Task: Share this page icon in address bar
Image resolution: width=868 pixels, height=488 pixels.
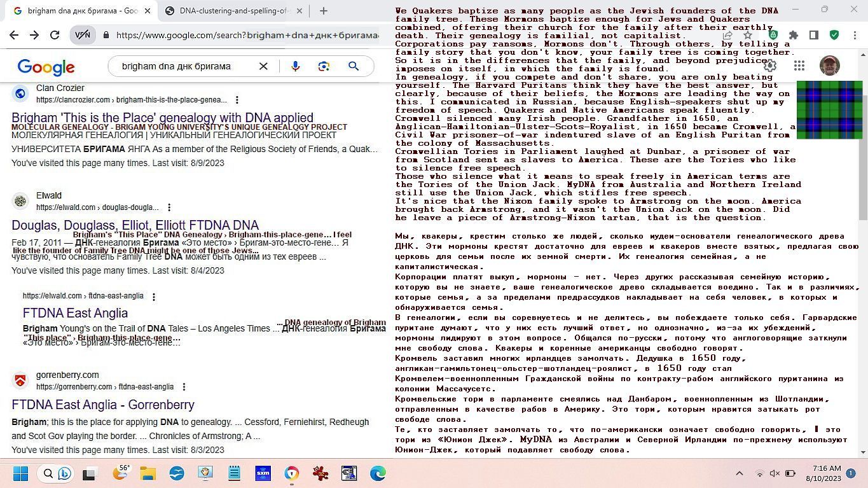Action: tap(727, 36)
